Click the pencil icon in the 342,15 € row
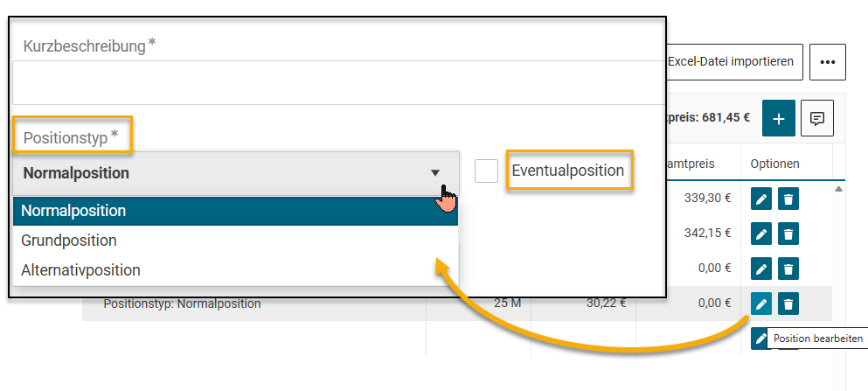868x391 pixels. click(x=761, y=234)
